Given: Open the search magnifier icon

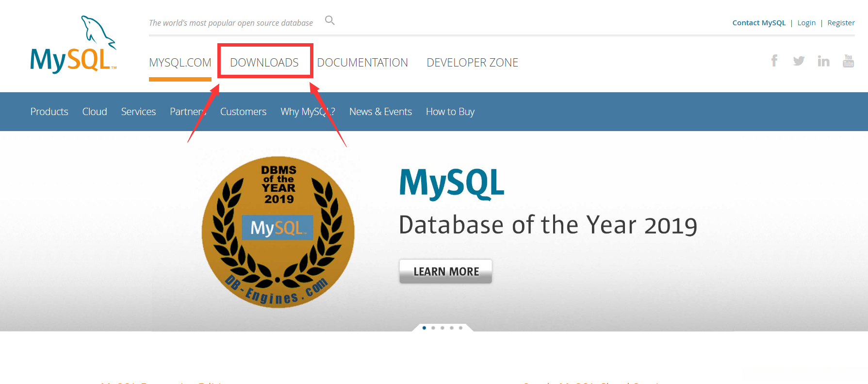Looking at the screenshot, I should 330,20.
